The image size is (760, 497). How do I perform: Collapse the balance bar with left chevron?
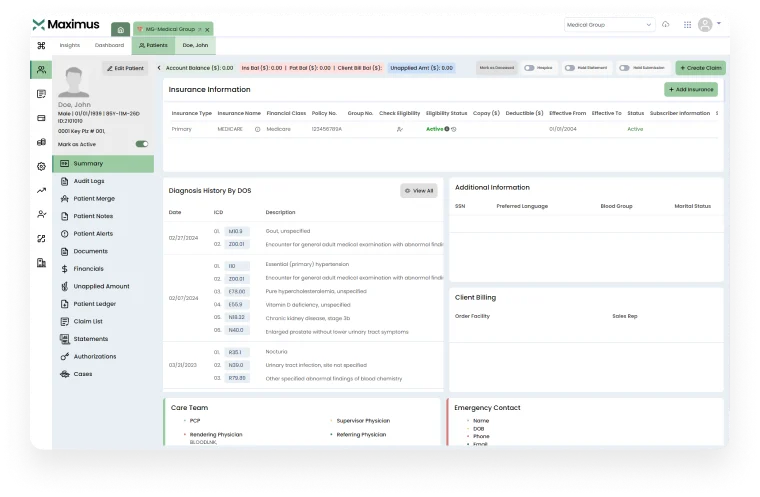[x=159, y=68]
